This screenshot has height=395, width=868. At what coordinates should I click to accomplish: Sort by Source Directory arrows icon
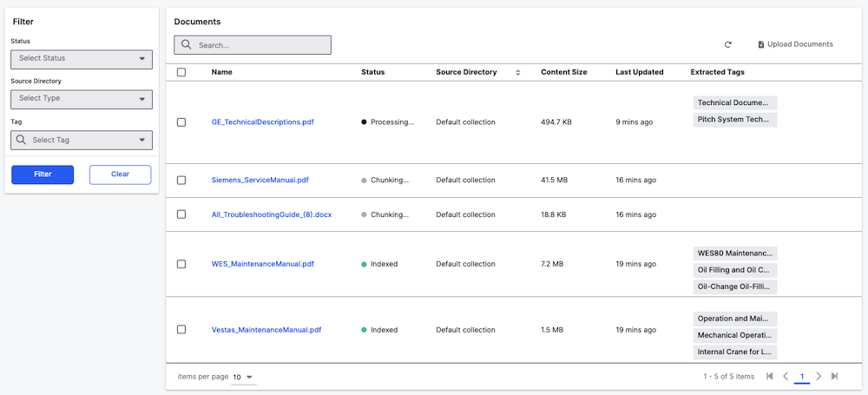(x=518, y=73)
